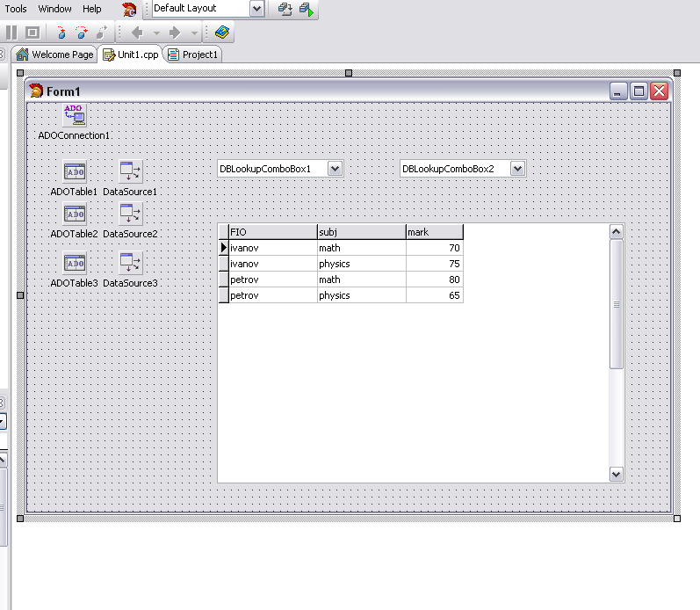Pick the ADOTable3 component
The height and width of the screenshot is (610, 700).
pyautogui.click(x=75, y=263)
